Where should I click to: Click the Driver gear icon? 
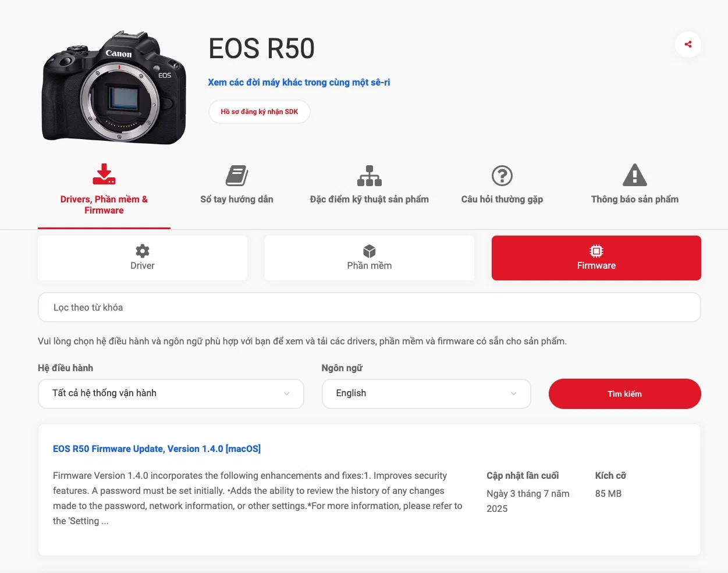point(143,251)
